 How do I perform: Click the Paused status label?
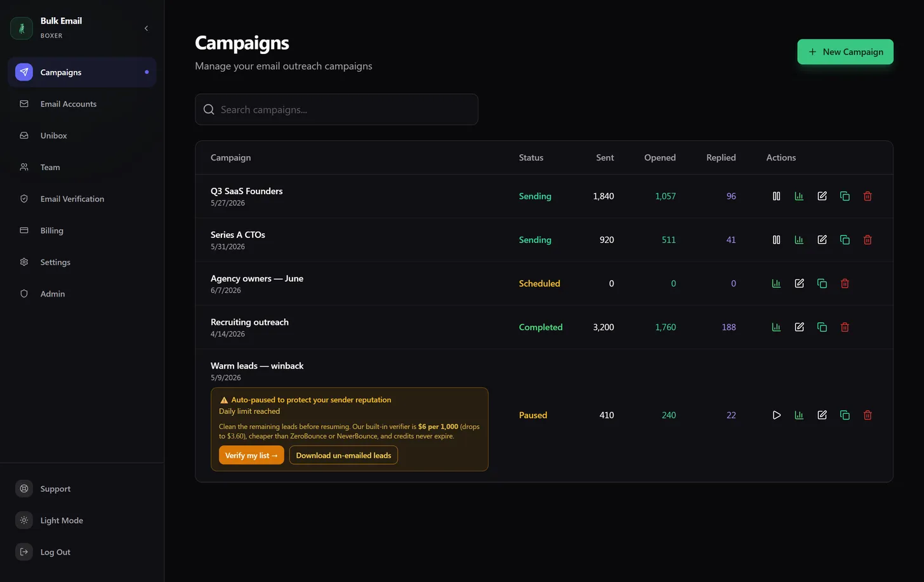pos(533,415)
